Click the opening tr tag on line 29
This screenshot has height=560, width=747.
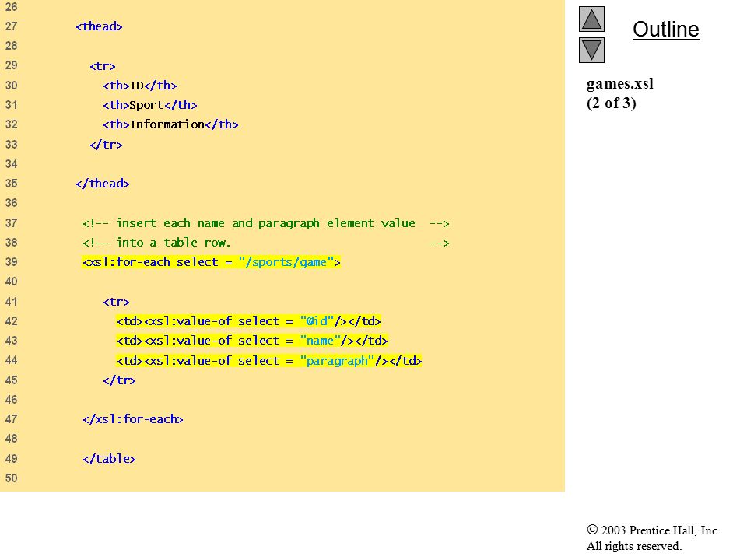(x=103, y=66)
